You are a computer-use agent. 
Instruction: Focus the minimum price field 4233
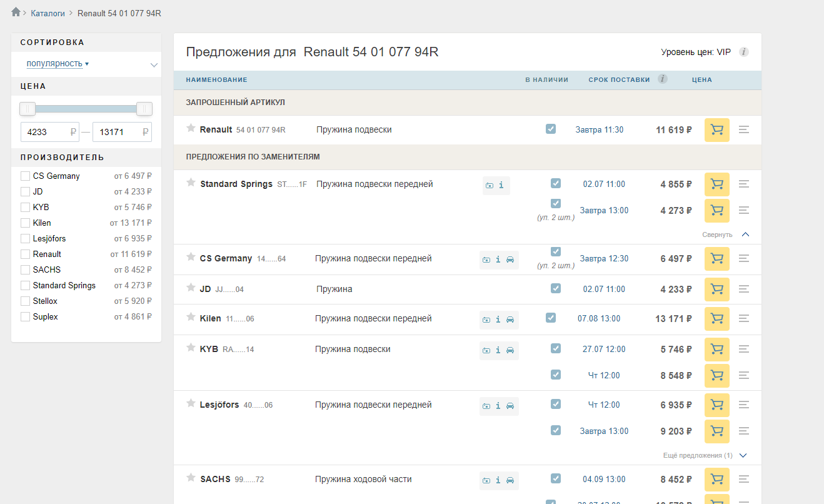(50, 132)
